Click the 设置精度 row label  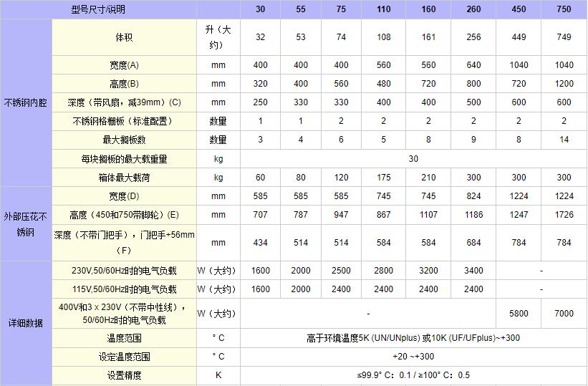[x=124, y=375]
